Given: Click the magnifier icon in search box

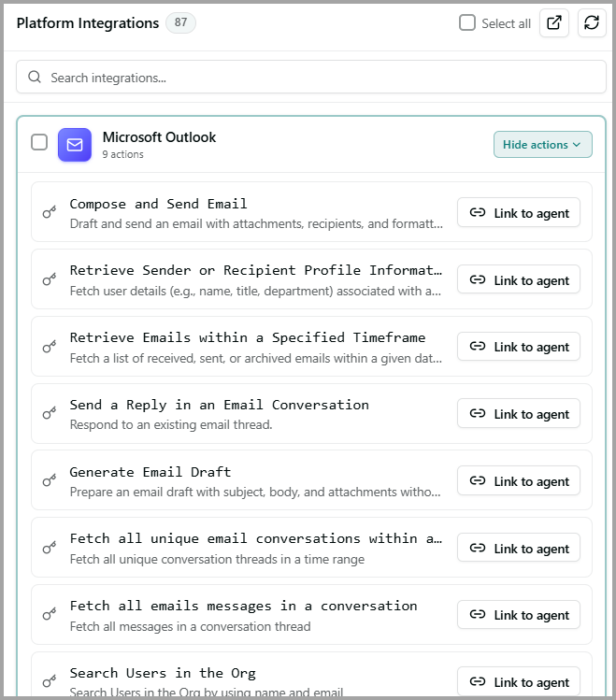Looking at the screenshot, I should point(35,78).
